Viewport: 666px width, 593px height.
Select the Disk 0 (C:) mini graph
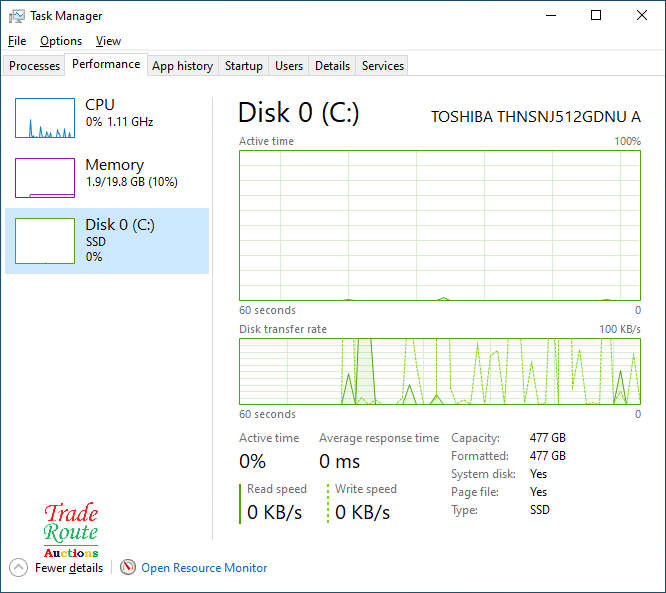[45, 241]
